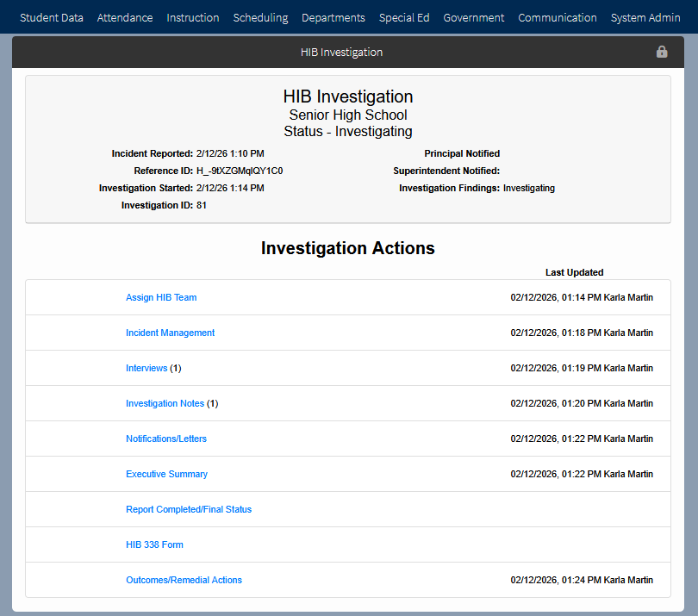View the Executive Summary
The width and height of the screenshot is (698, 616).
coord(166,474)
